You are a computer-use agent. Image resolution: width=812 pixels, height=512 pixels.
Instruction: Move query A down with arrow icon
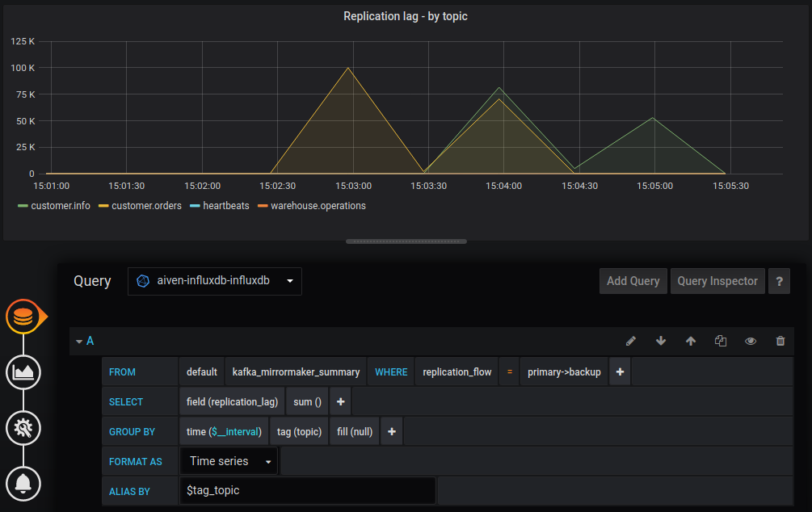[661, 341]
